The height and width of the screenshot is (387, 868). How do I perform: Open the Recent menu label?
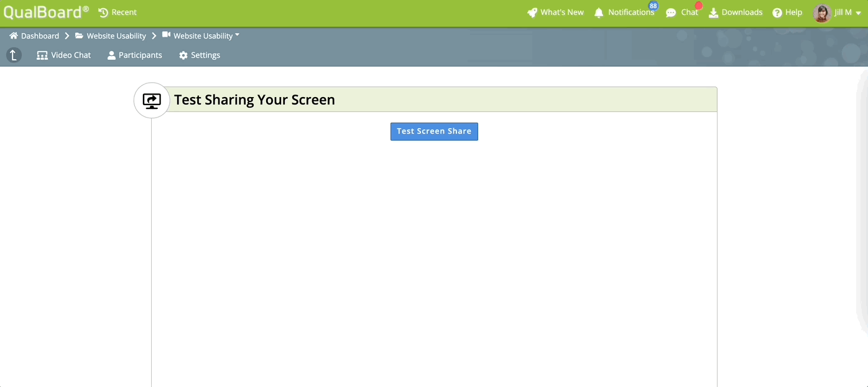(x=124, y=12)
